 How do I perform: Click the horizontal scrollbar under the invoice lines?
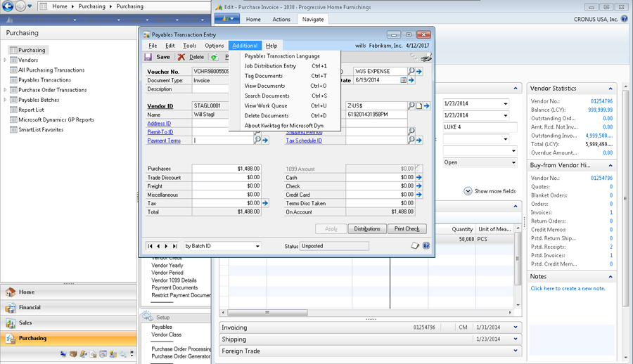click(267, 313)
